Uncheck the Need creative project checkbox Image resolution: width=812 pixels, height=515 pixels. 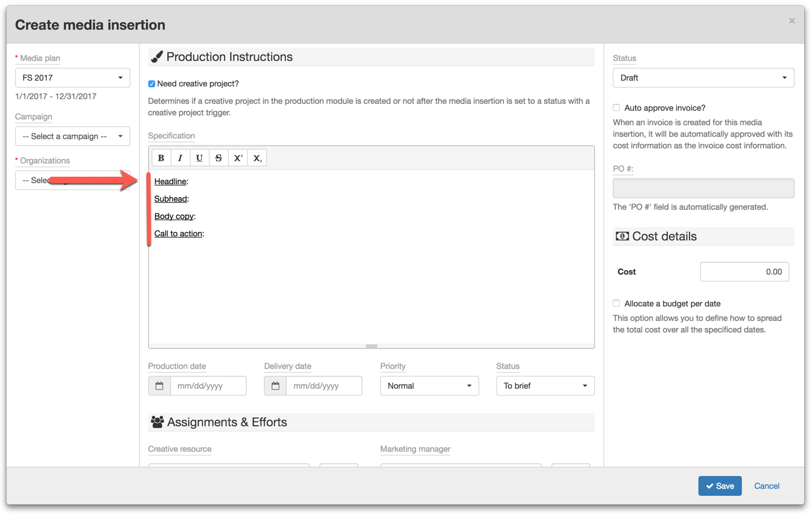(152, 84)
